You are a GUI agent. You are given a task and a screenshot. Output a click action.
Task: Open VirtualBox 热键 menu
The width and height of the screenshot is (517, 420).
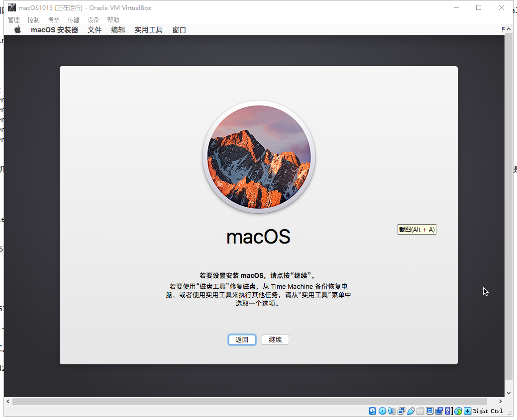73,20
